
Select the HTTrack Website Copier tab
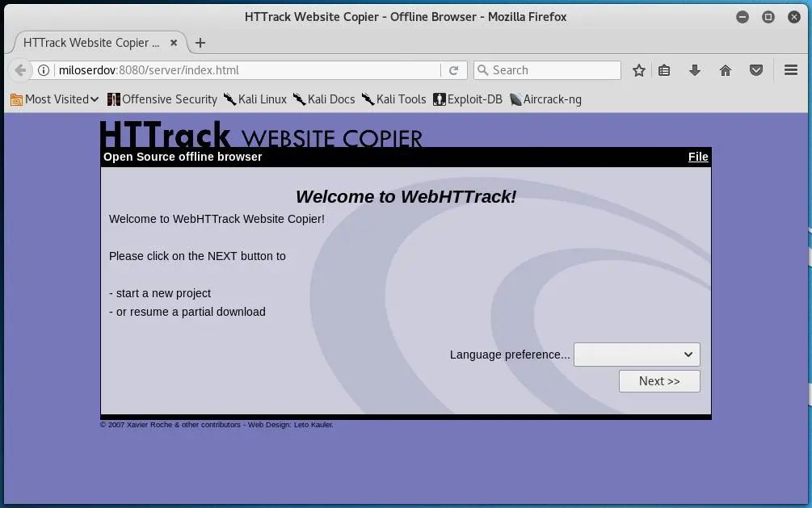(x=91, y=43)
